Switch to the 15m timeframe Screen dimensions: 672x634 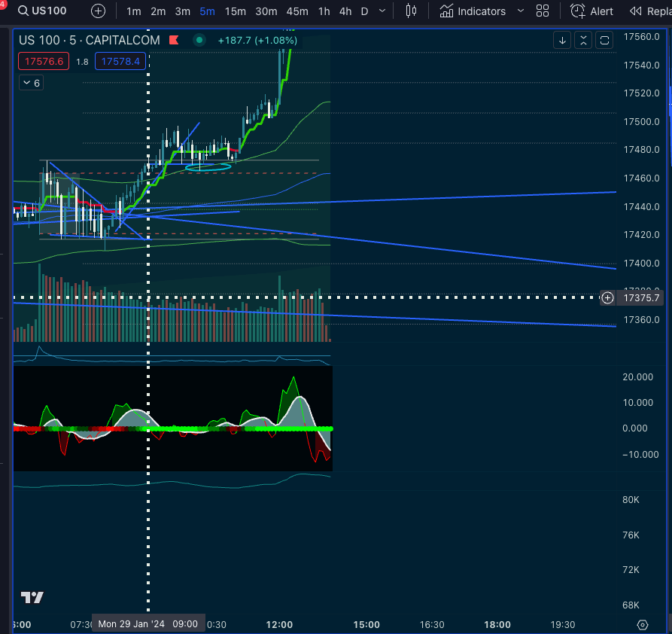(x=235, y=11)
